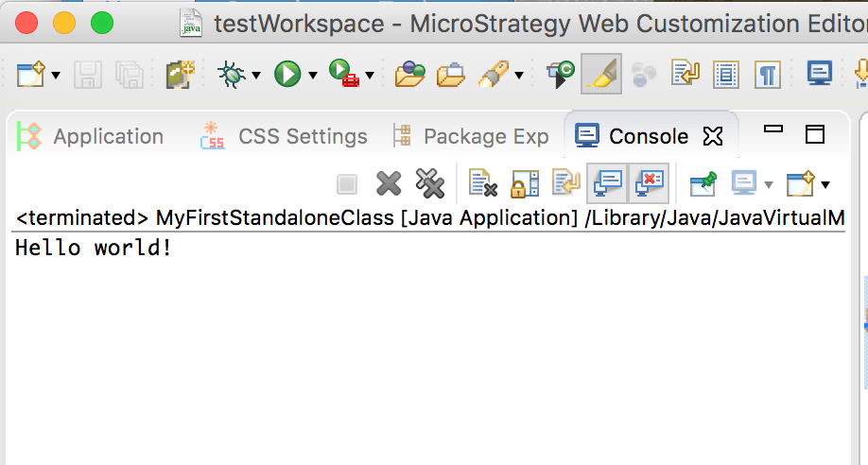Click the Debug bug icon
The image size is (868, 465).
click(230, 74)
